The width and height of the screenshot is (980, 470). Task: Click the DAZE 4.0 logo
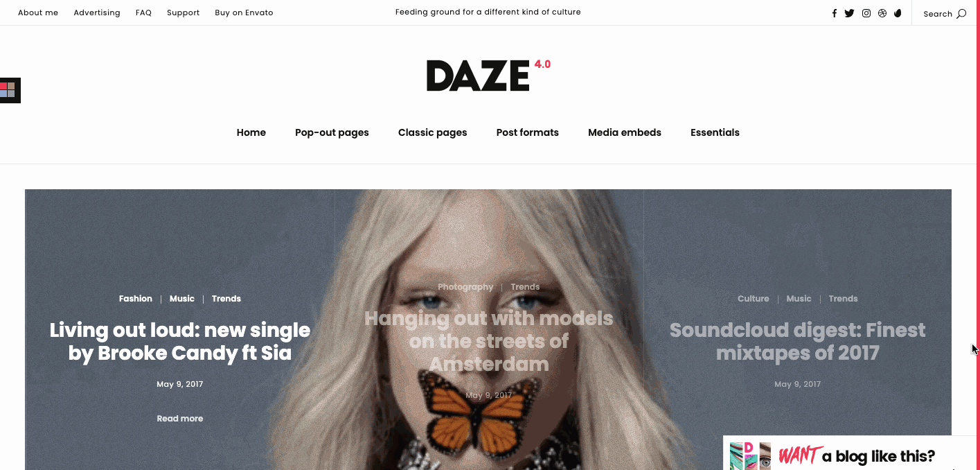(488, 75)
